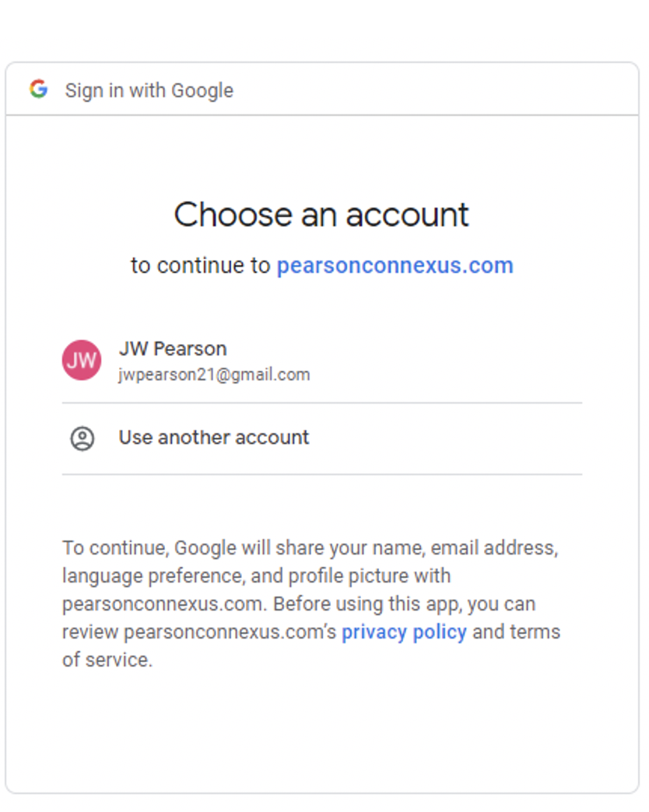This screenshot has width=649, height=812.
Task: Click Use another account
Action: [213, 438]
